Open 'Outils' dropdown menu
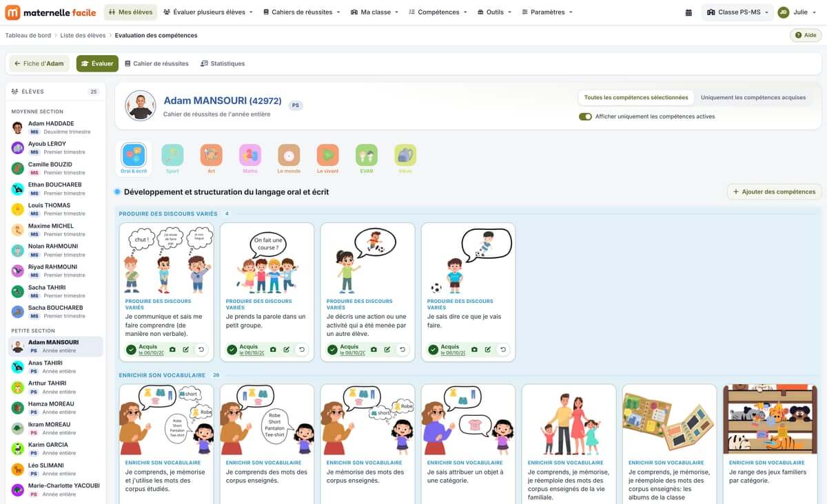 click(494, 12)
